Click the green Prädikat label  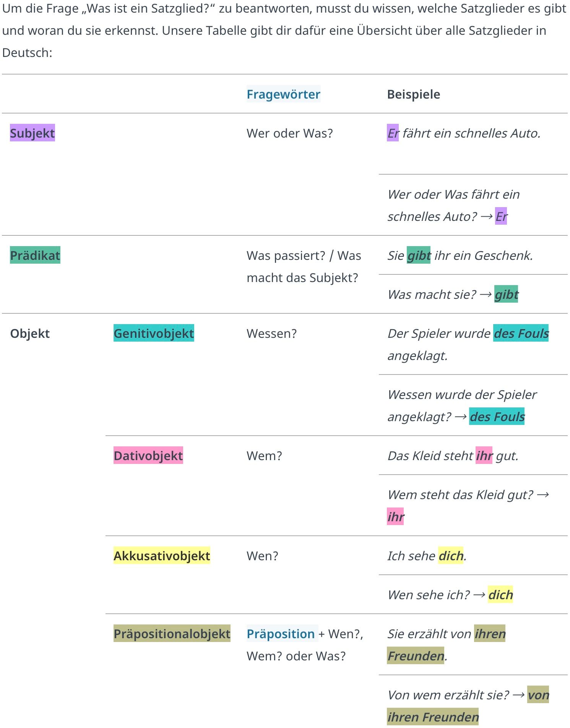click(x=35, y=255)
